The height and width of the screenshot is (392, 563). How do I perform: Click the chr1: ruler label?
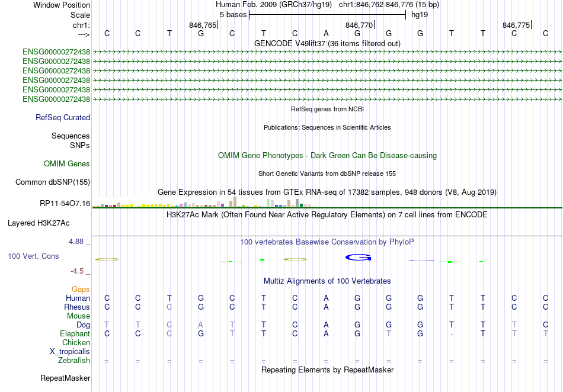[x=81, y=25]
